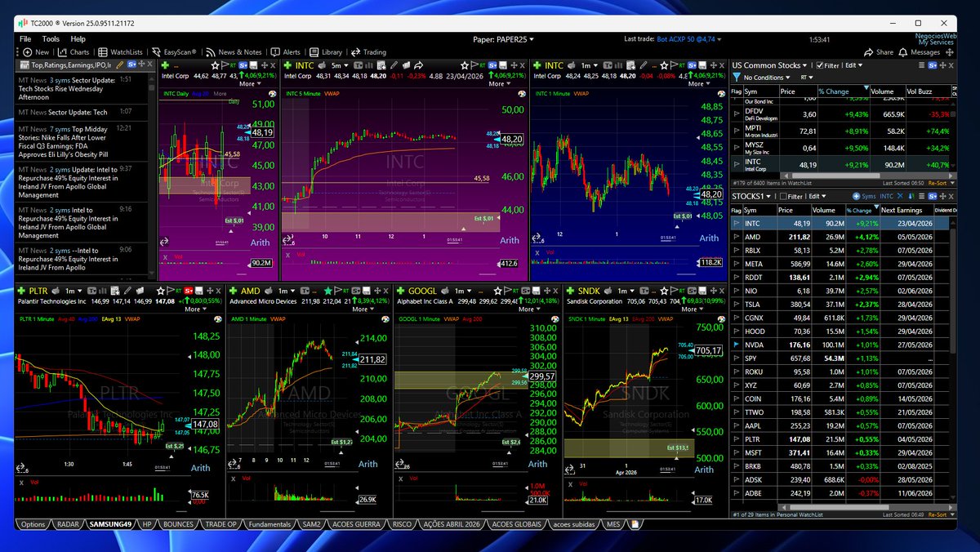Toggle Arith scale on PLTR chart
Screen dimensions: 980x552
coord(200,468)
